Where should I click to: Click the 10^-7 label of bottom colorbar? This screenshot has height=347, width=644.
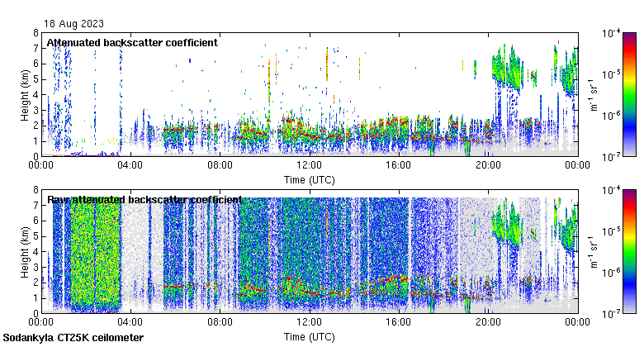tap(611, 314)
